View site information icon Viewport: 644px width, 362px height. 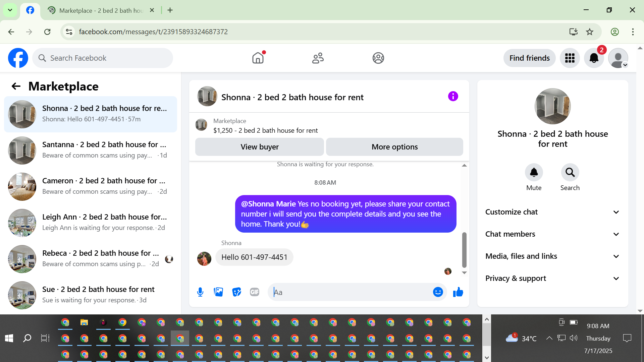point(69,32)
